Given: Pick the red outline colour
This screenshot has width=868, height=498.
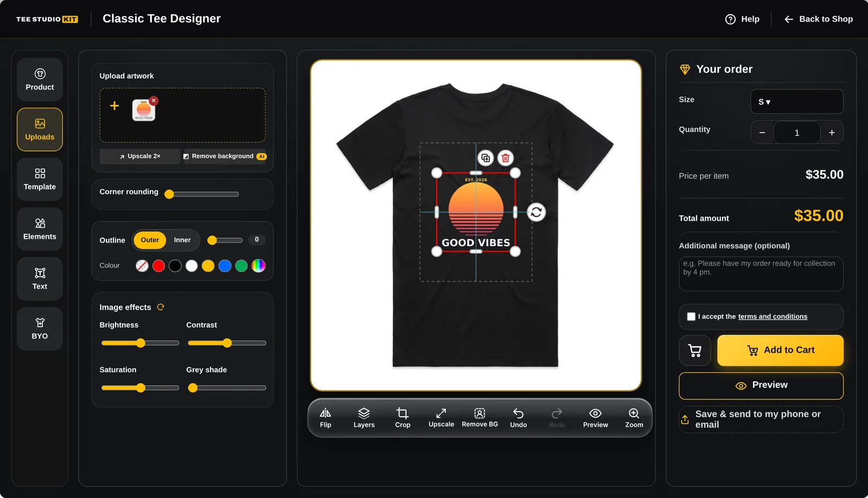Looking at the screenshot, I should tap(158, 266).
